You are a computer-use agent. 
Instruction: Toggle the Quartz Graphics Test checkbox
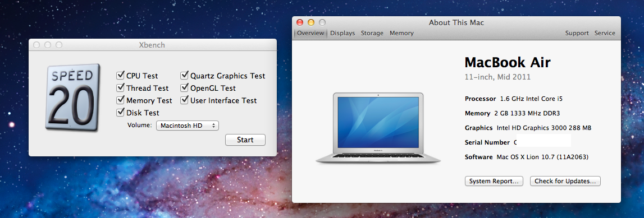pyautogui.click(x=184, y=76)
